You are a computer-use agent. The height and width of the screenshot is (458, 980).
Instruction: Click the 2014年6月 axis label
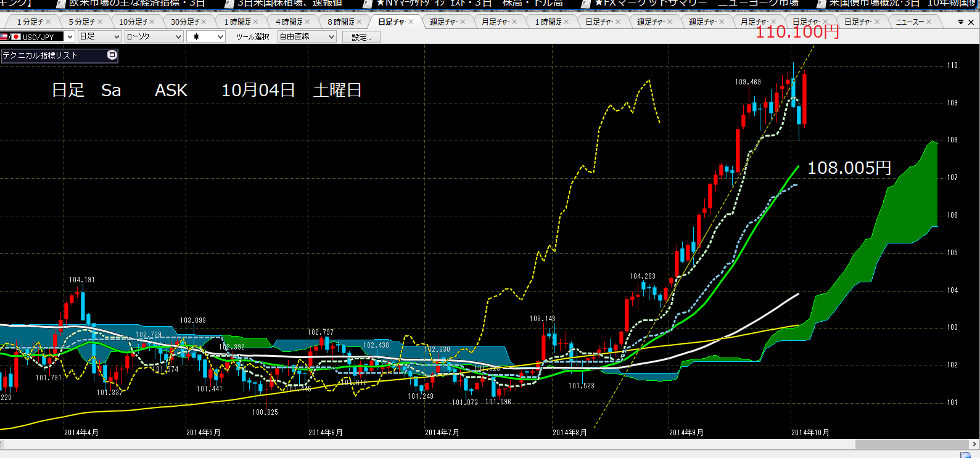click(326, 433)
